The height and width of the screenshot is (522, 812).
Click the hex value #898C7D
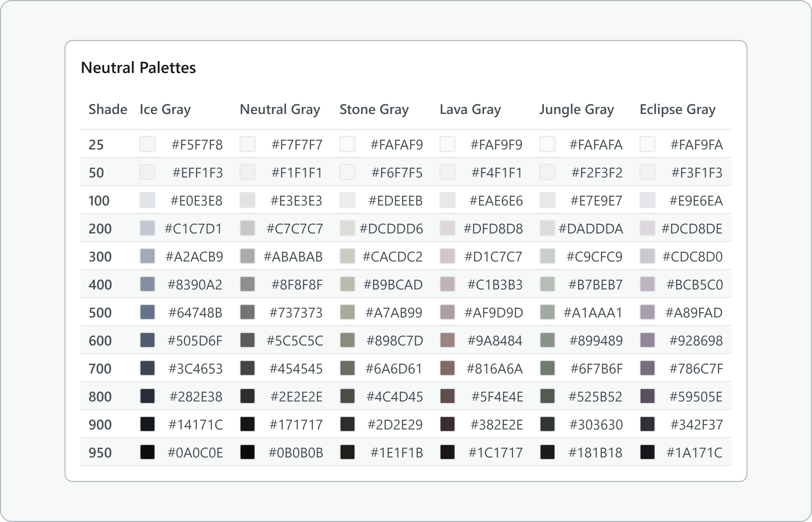395,341
